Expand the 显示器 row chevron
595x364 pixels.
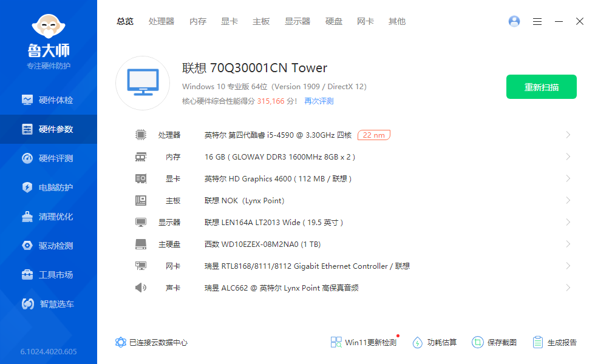[568, 222]
